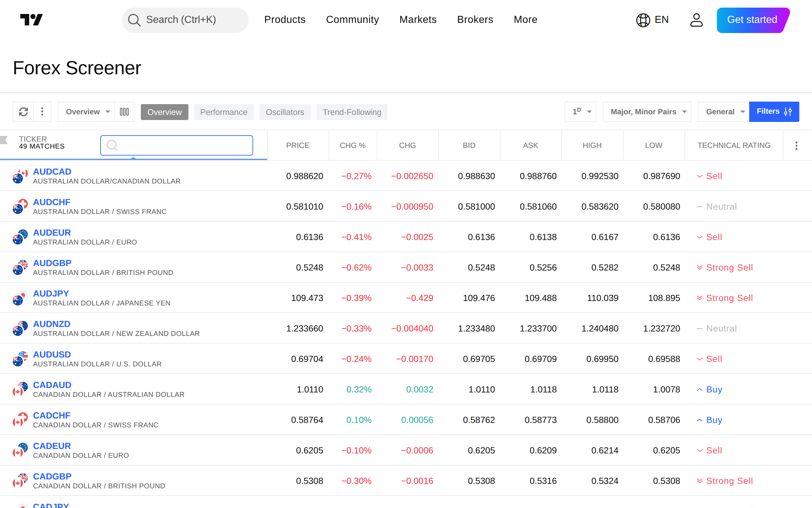Open the Community menu

pyautogui.click(x=352, y=19)
